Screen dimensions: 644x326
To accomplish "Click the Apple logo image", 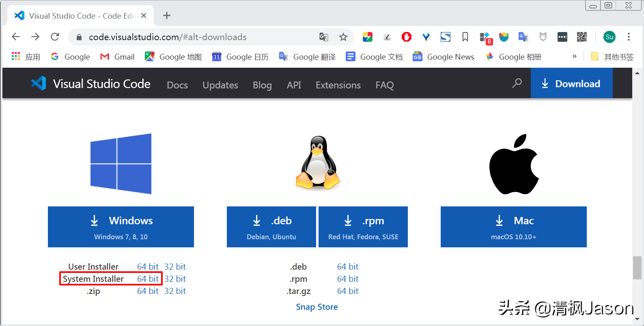I will pos(514,164).
